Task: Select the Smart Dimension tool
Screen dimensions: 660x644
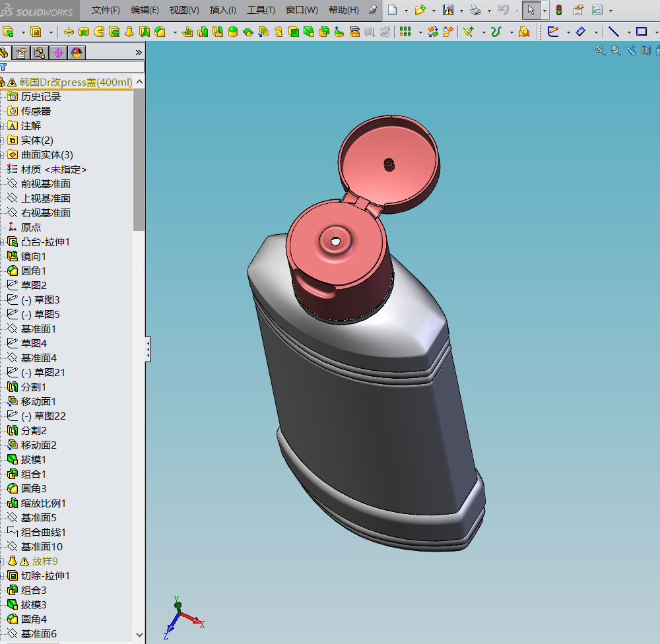Action: (x=580, y=32)
